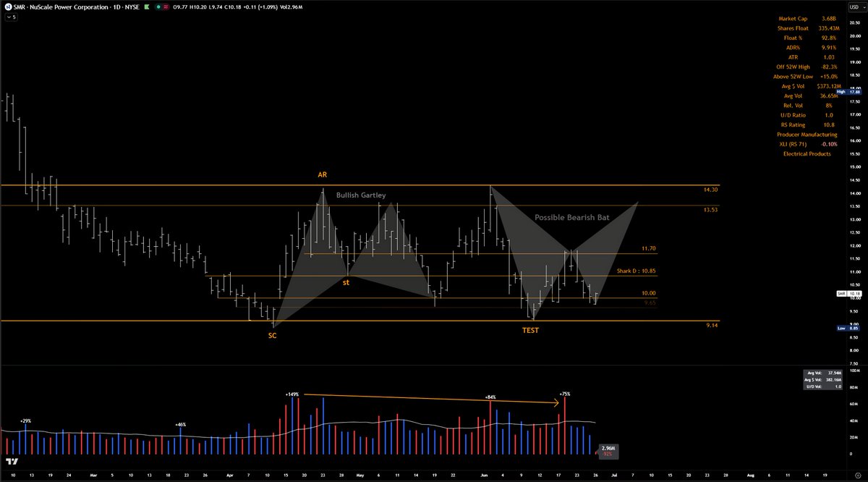This screenshot has width=868, height=482.
Task: Click the 10.00 level label
Action: 648,293
